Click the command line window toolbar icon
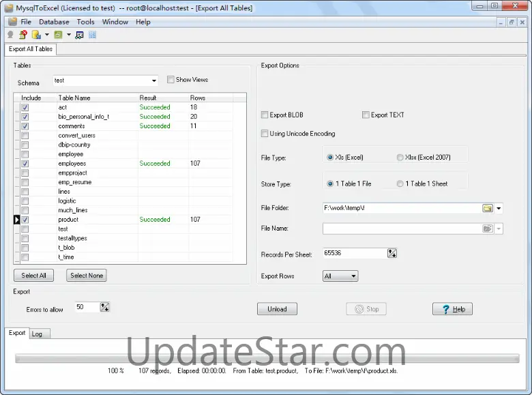 pyautogui.click(x=79, y=35)
